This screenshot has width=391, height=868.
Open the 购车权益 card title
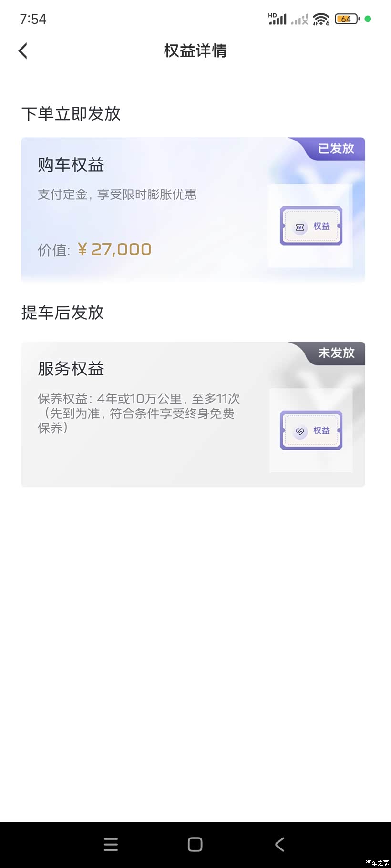point(71,165)
